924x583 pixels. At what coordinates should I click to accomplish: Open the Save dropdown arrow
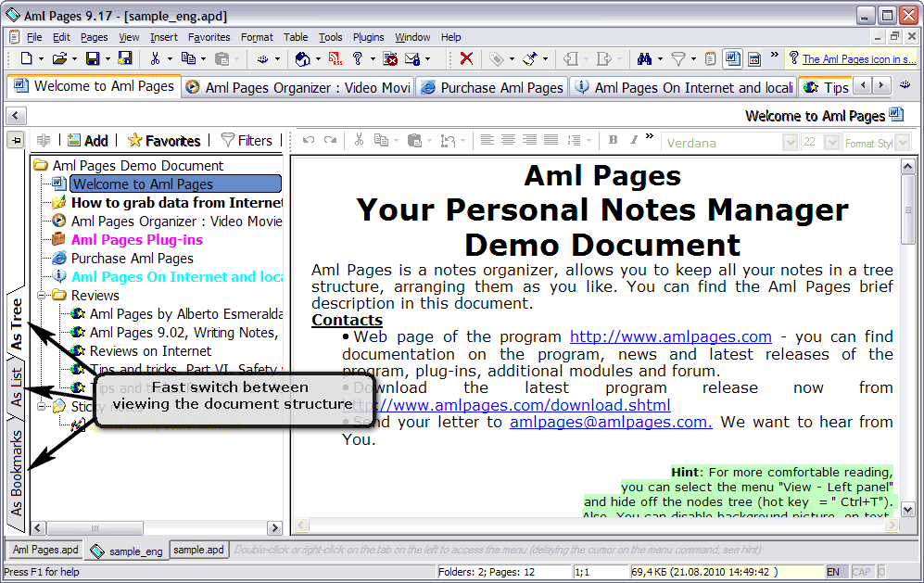click(108, 59)
